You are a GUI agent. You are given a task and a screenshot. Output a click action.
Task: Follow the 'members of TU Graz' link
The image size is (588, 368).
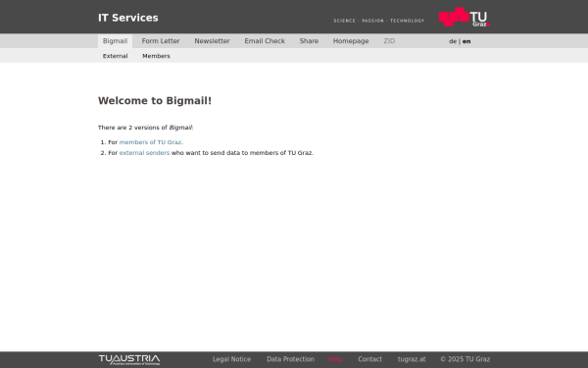coord(150,142)
